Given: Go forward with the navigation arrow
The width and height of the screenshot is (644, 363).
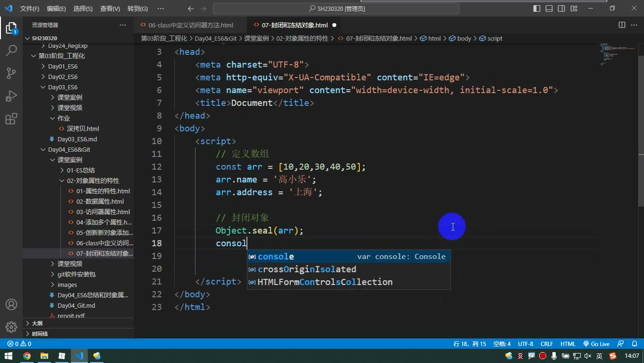Looking at the screenshot, I should [204, 9].
